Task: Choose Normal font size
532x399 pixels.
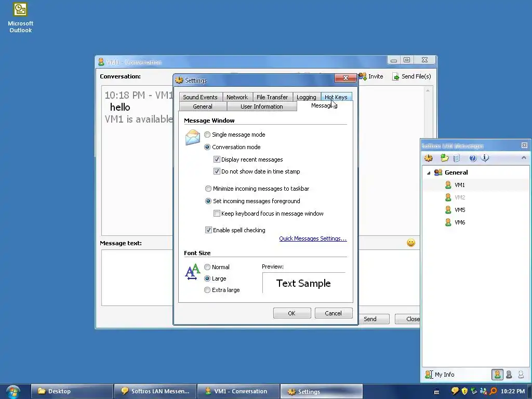Action: [207, 267]
